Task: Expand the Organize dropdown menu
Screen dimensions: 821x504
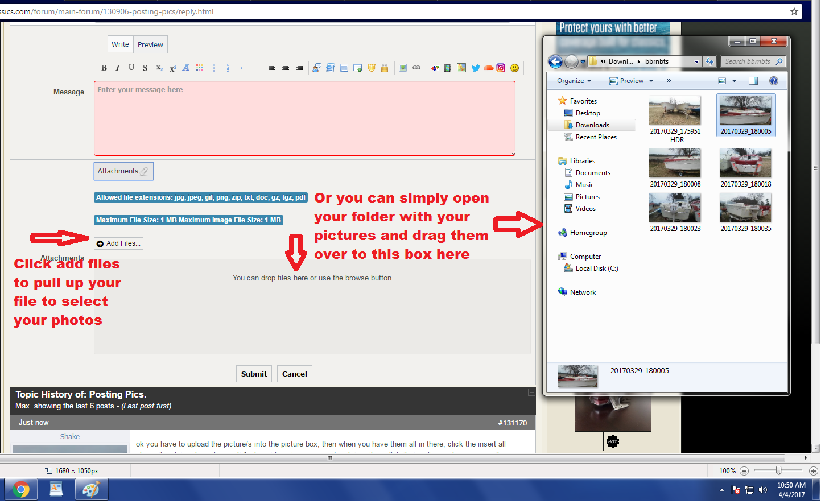Action: (574, 81)
